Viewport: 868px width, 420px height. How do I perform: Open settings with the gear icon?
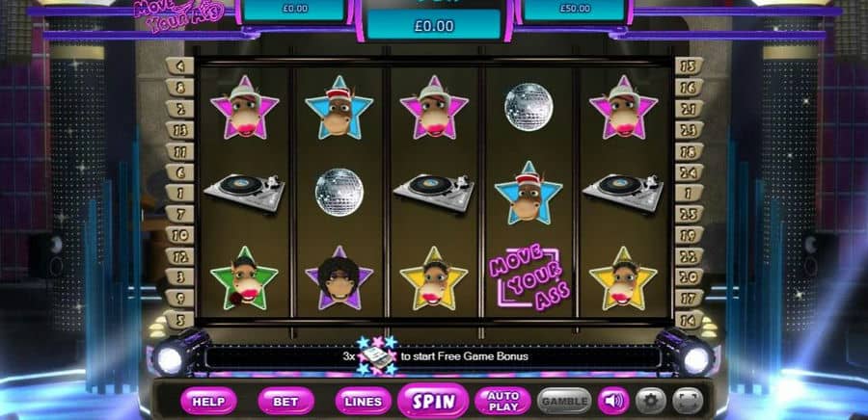tap(650, 401)
